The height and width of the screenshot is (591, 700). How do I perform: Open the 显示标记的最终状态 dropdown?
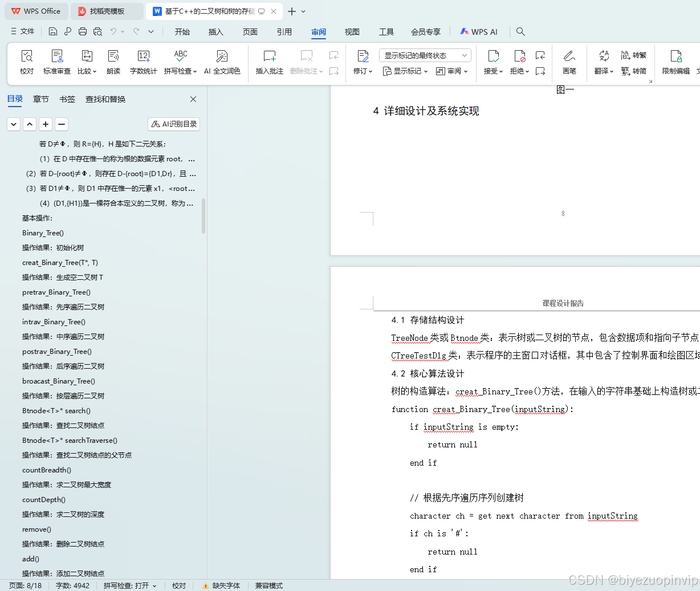point(425,55)
